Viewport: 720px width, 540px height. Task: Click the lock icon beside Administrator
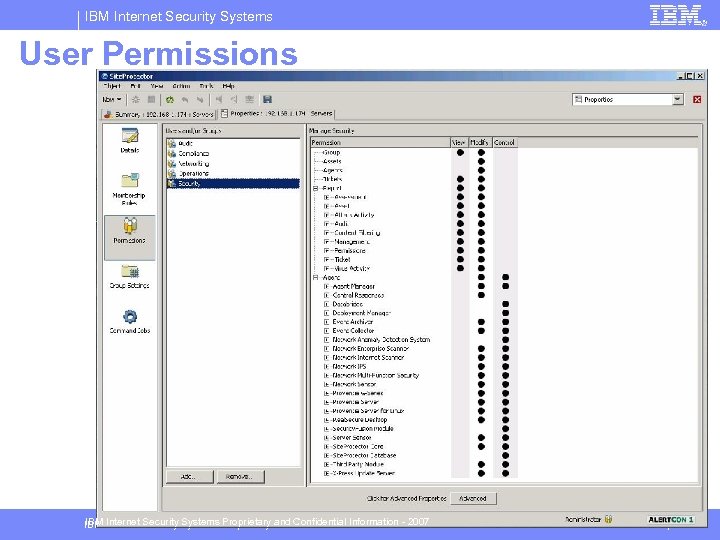tap(608, 519)
